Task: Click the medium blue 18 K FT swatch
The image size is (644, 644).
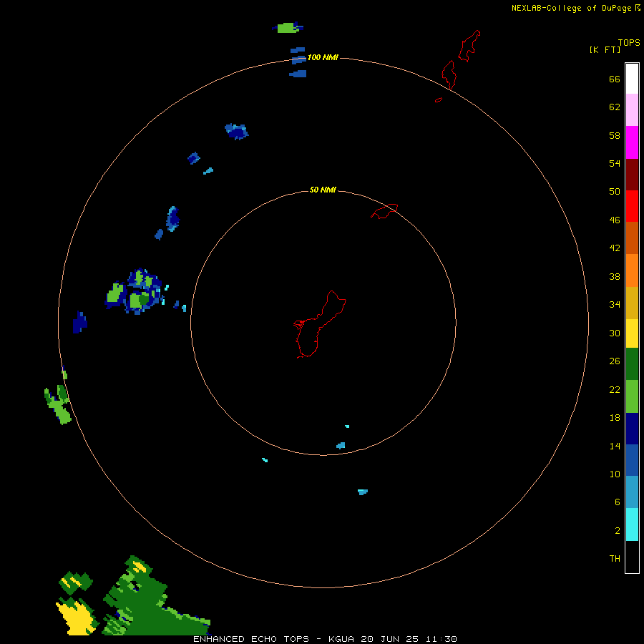Action: click(x=632, y=460)
